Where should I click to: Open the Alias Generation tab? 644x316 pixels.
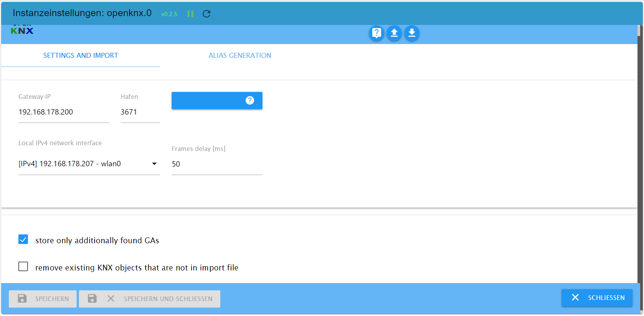[x=240, y=56]
